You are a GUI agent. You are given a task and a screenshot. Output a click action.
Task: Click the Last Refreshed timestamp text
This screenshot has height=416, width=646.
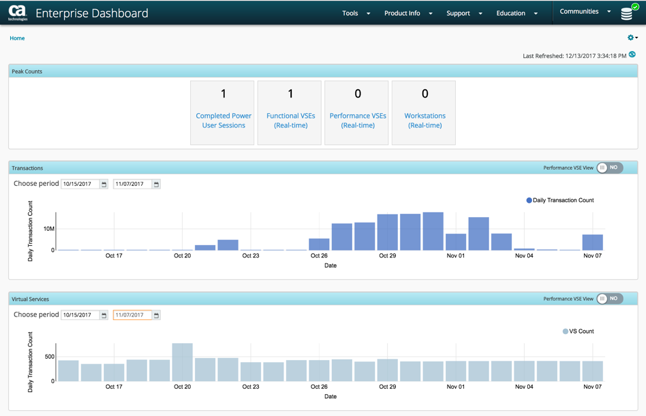pos(574,56)
